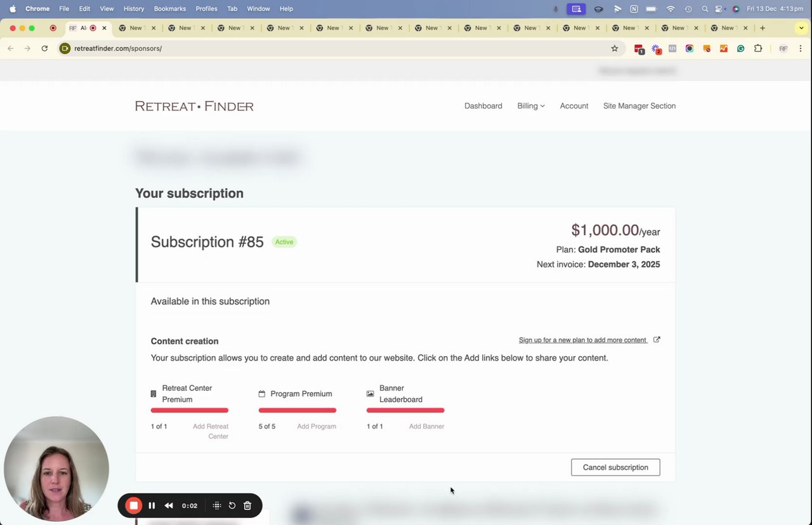Screen dimensions: 812x525
Task: Open the RF Chrome profile avatar
Action: tap(783, 48)
